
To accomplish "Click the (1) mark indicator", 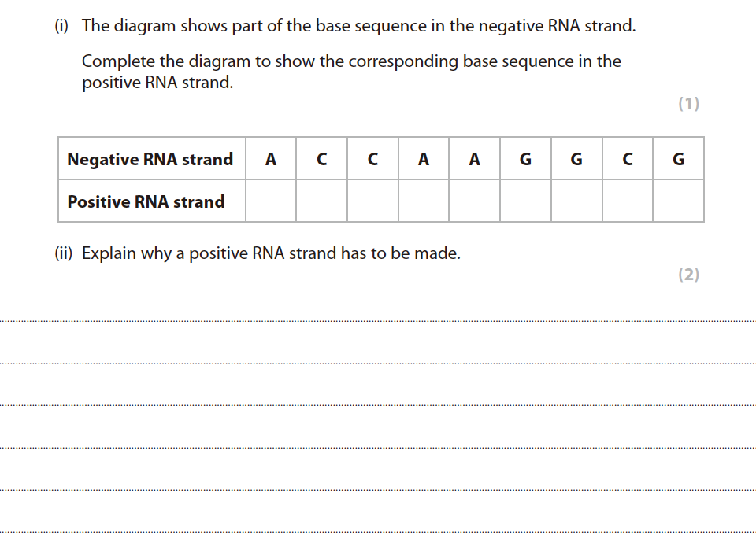I will [x=688, y=104].
